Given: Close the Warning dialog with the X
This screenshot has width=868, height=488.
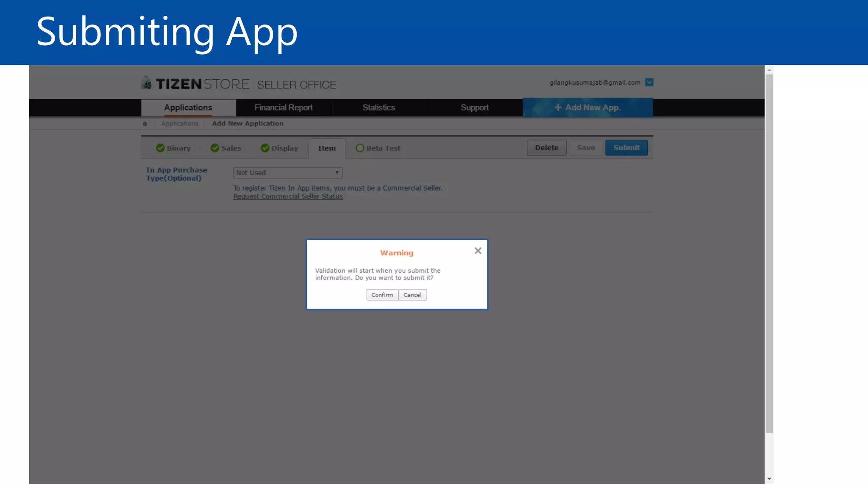Looking at the screenshot, I should [x=478, y=251].
